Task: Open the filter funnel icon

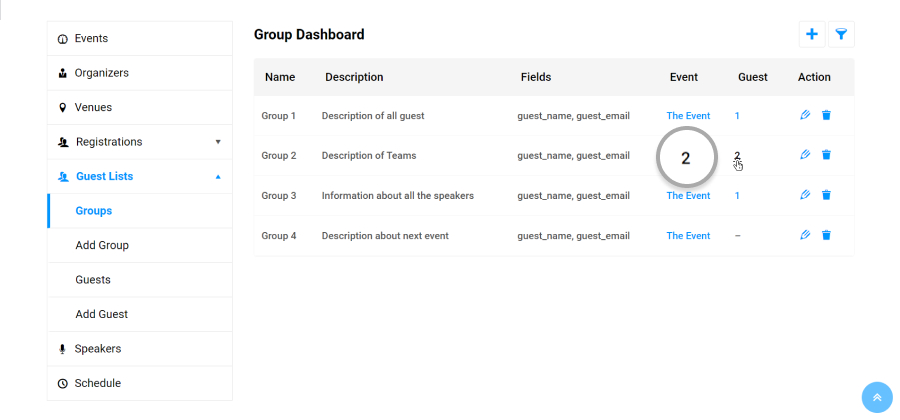Action: tap(841, 34)
